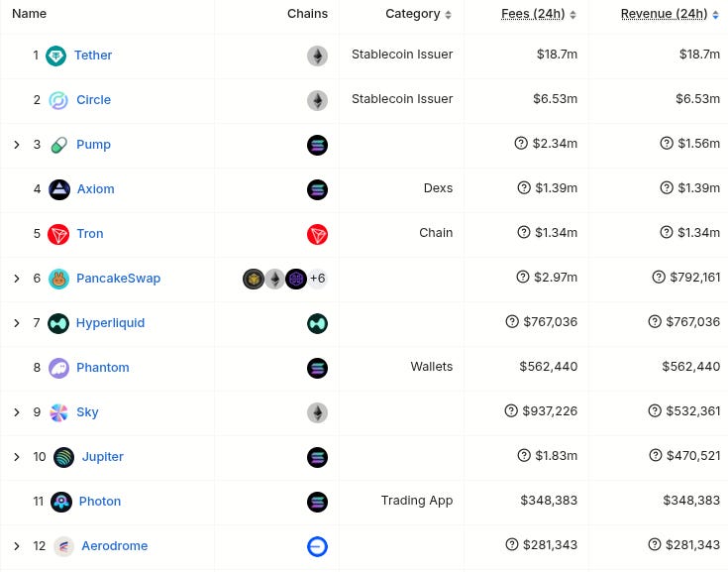
Task: Click BNB chain icon in PancakeSwap row
Action: pyautogui.click(x=254, y=279)
